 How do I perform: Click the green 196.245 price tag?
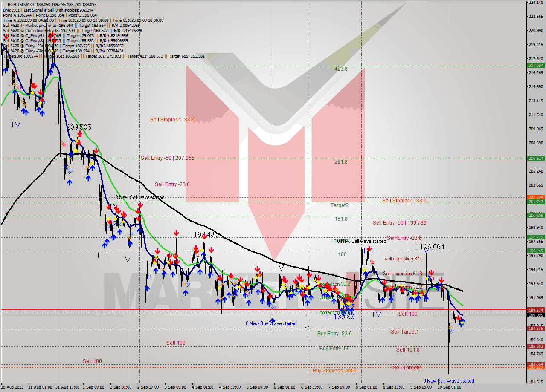536,251
